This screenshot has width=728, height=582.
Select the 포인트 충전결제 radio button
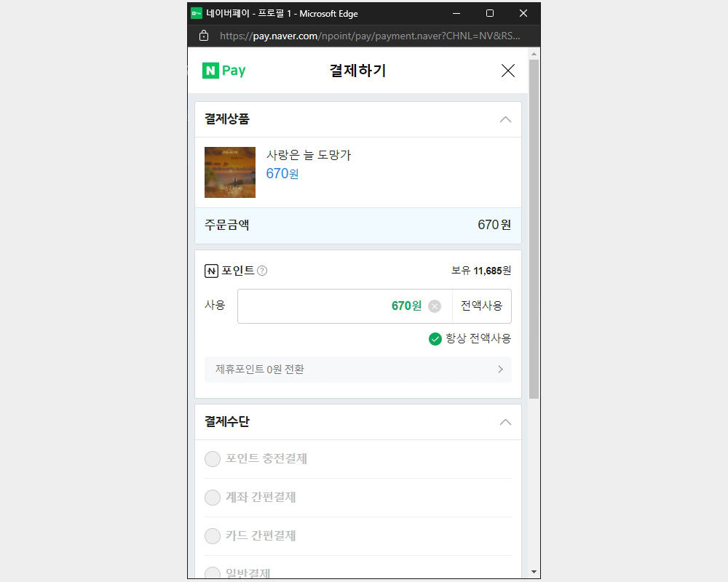pos(213,459)
